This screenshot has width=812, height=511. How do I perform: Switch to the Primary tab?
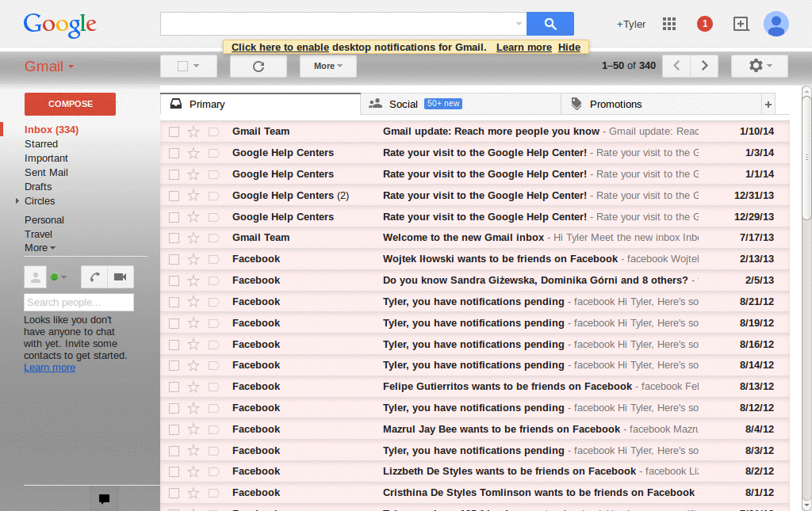click(x=260, y=105)
